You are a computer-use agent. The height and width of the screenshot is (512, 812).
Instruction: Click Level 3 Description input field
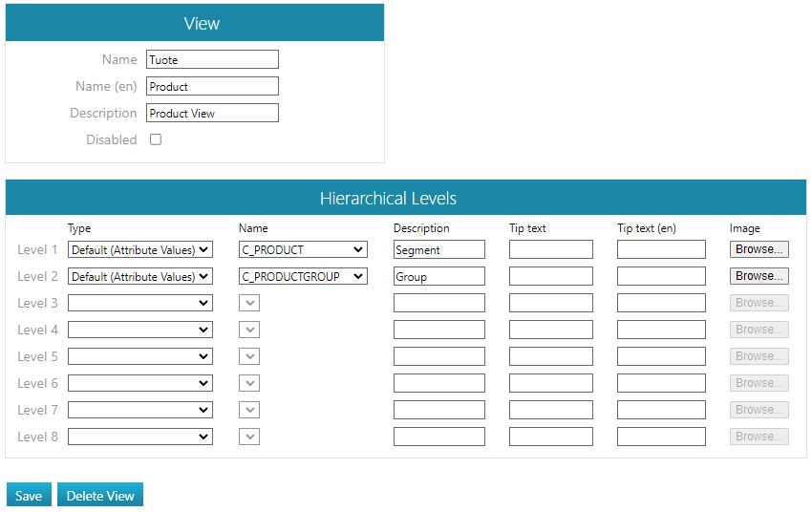[x=438, y=303]
